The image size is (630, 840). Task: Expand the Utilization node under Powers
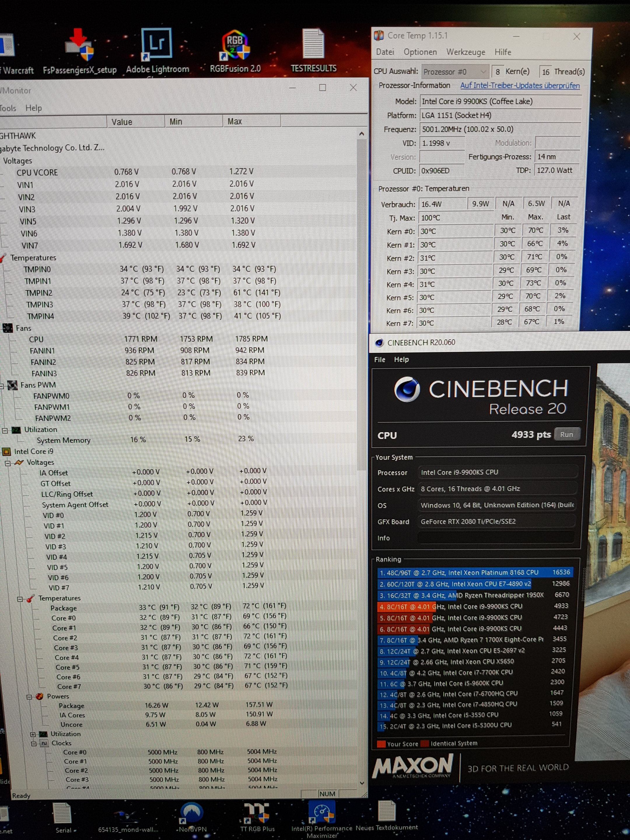click(x=33, y=734)
